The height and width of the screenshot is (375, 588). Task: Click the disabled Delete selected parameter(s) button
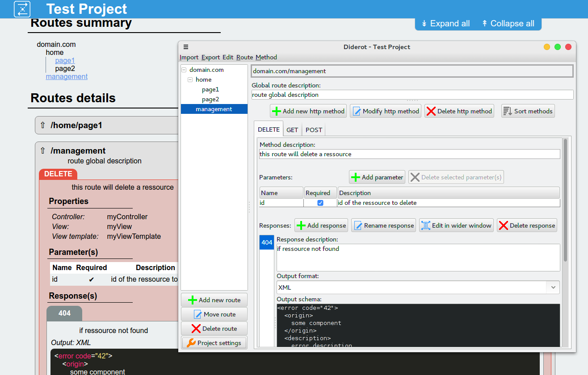[456, 177]
